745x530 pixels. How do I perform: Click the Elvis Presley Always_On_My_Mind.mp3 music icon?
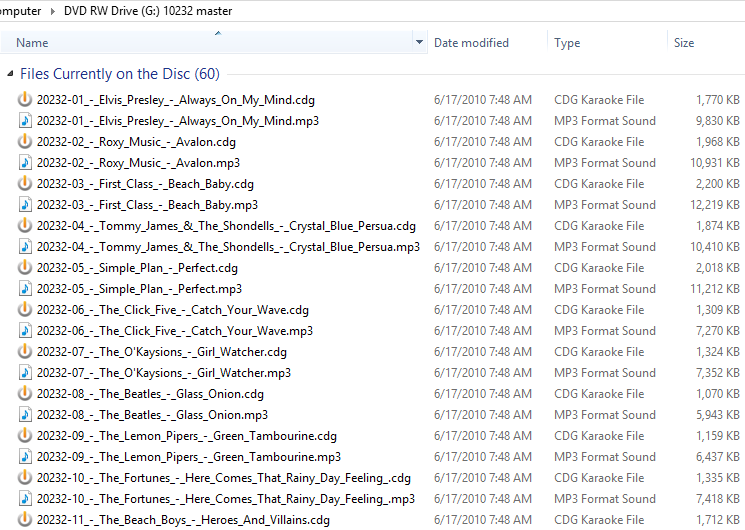(x=25, y=121)
